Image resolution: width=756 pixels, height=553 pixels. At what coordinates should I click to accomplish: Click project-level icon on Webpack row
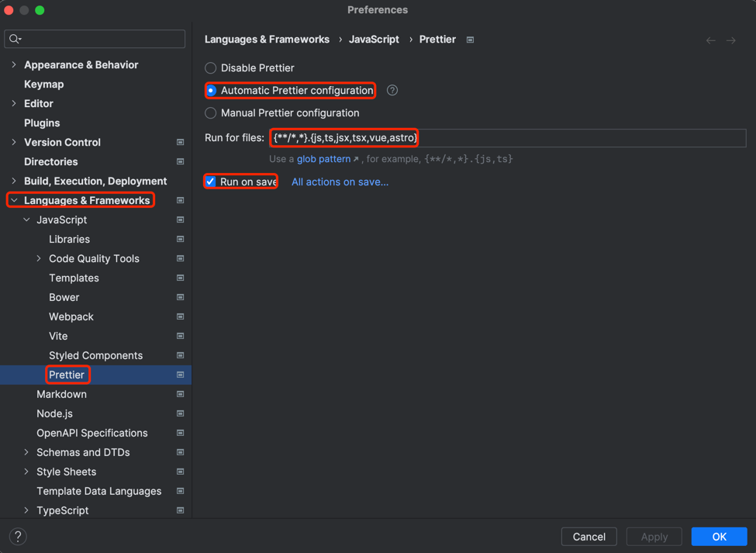click(x=181, y=316)
